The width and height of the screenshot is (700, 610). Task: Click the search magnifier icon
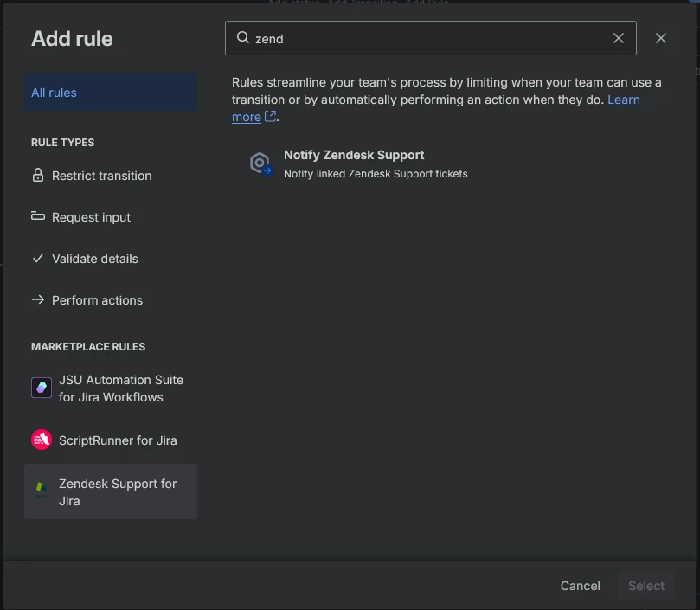tap(243, 38)
